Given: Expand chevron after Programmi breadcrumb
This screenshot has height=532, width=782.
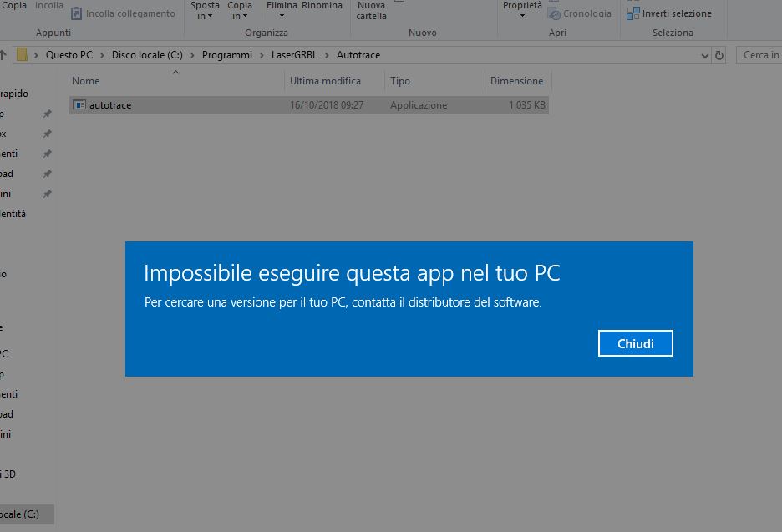Looking at the screenshot, I should click(x=262, y=55).
